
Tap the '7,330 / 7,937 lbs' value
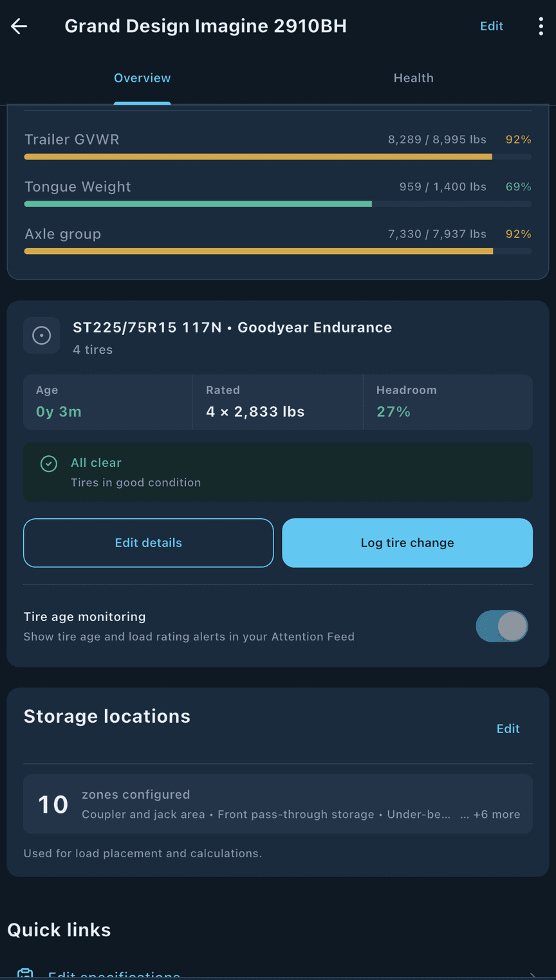(437, 234)
